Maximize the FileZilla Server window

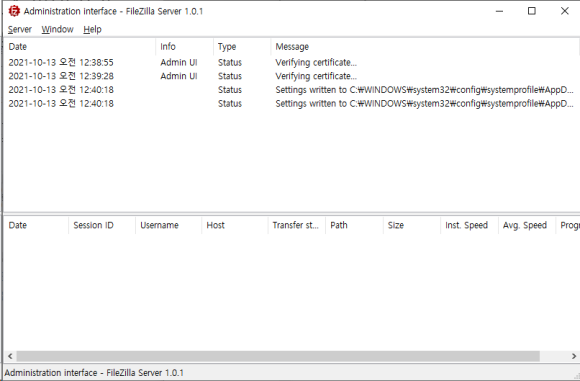tap(532, 11)
